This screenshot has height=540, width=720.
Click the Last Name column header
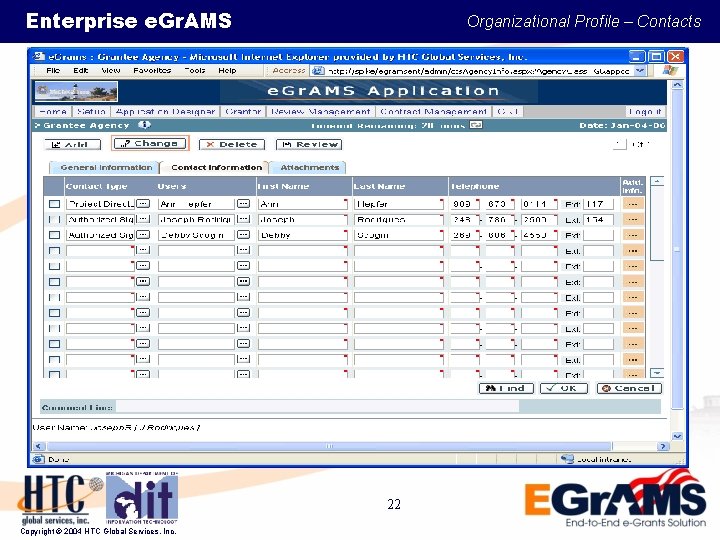coord(379,186)
